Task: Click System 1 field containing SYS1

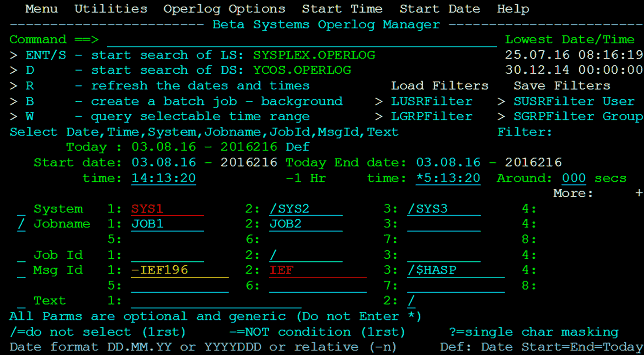Action: pyautogui.click(x=167, y=209)
